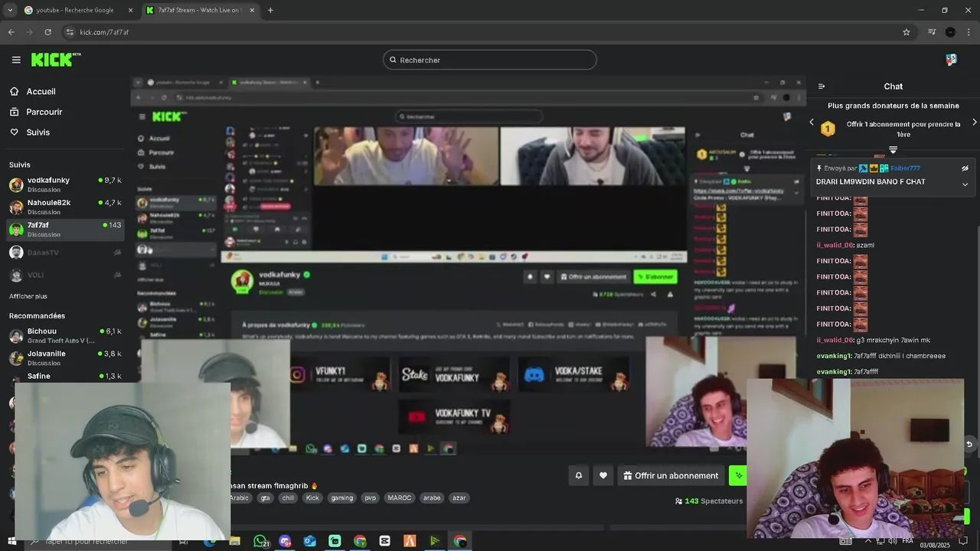Select the chill tag

pyautogui.click(x=288, y=497)
